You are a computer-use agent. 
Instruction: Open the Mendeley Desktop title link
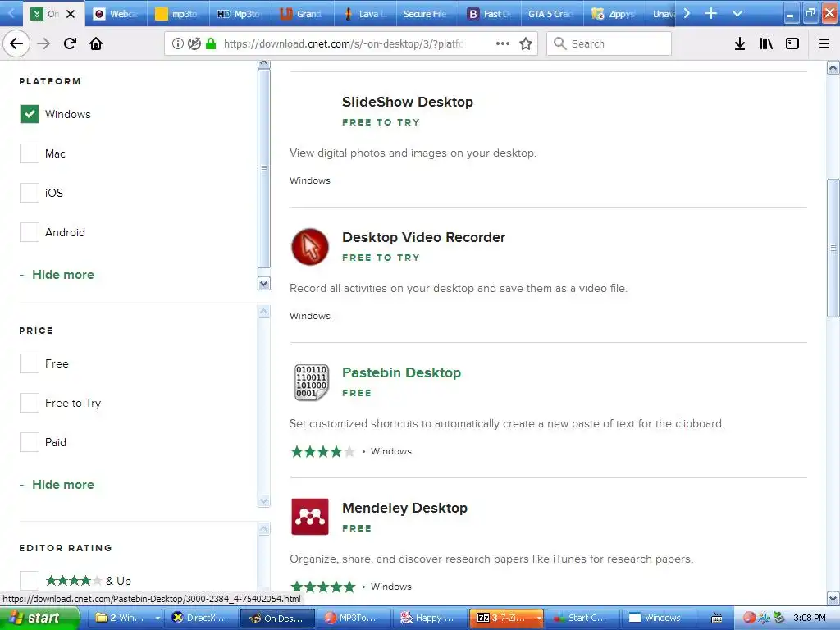point(405,508)
